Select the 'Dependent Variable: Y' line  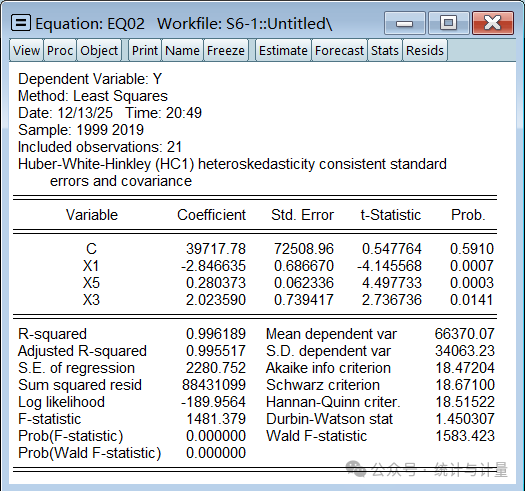tap(90, 79)
